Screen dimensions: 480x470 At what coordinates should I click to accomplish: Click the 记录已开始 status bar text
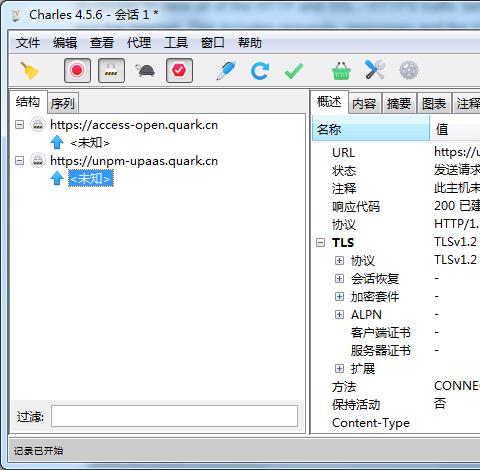click(38, 451)
